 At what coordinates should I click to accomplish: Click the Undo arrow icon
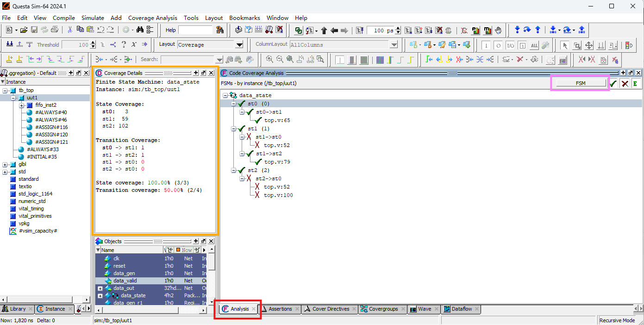(100, 30)
